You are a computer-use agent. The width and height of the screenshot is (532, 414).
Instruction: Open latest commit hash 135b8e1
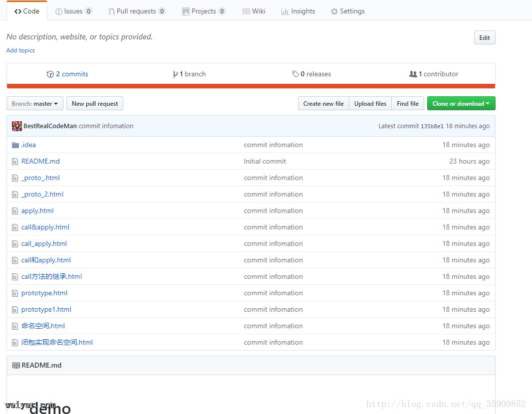(x=432, y=126)
